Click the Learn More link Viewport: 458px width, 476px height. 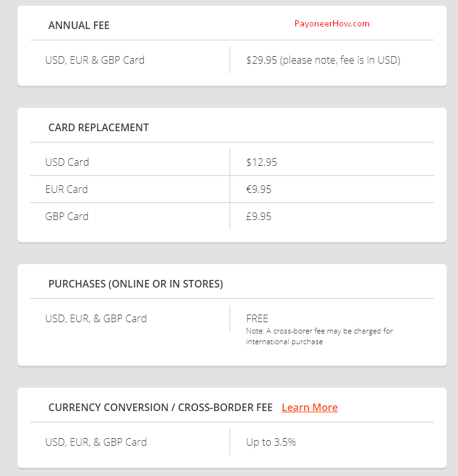click(309, 407)
